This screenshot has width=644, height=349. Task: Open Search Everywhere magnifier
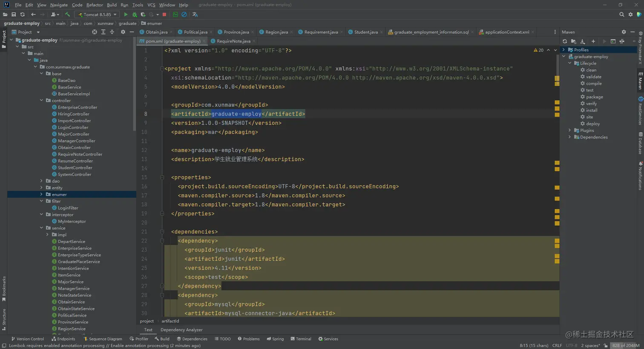621,14
